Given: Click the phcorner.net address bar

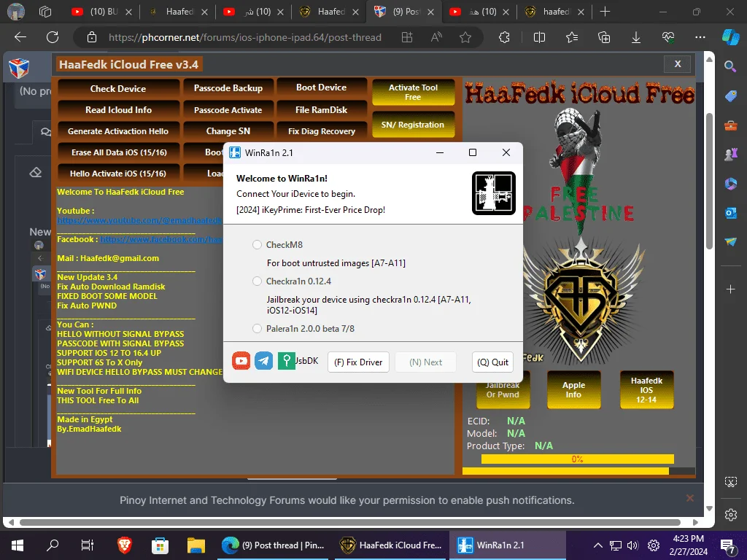Looking at the screenshot, I should pos(245,37).
